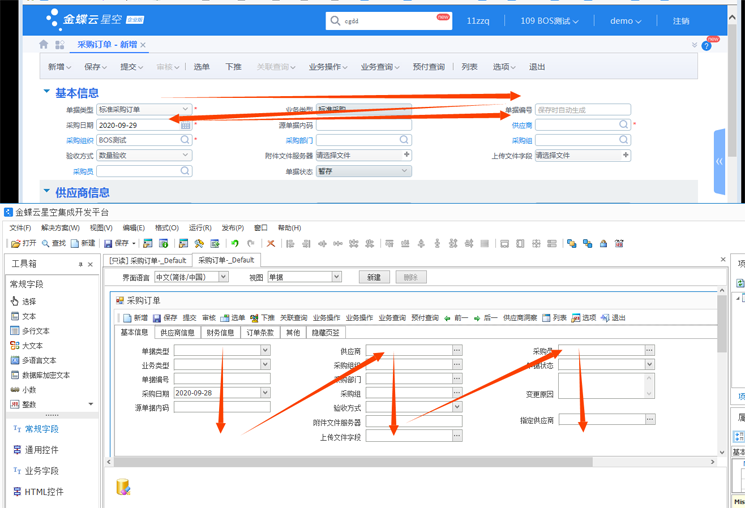Open the 发布(P) menu
Viewport: 745px width, 508px height.
[x=233, y=228]
